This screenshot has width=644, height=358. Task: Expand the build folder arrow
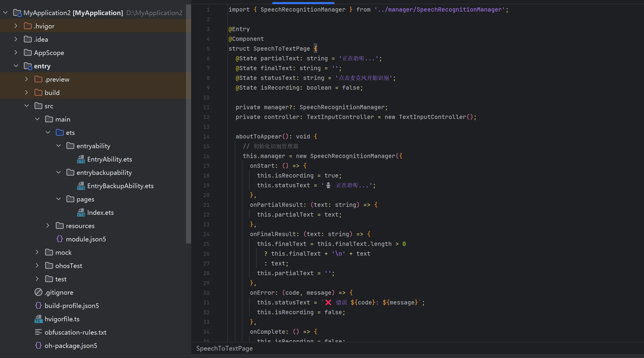coord(27,93)
